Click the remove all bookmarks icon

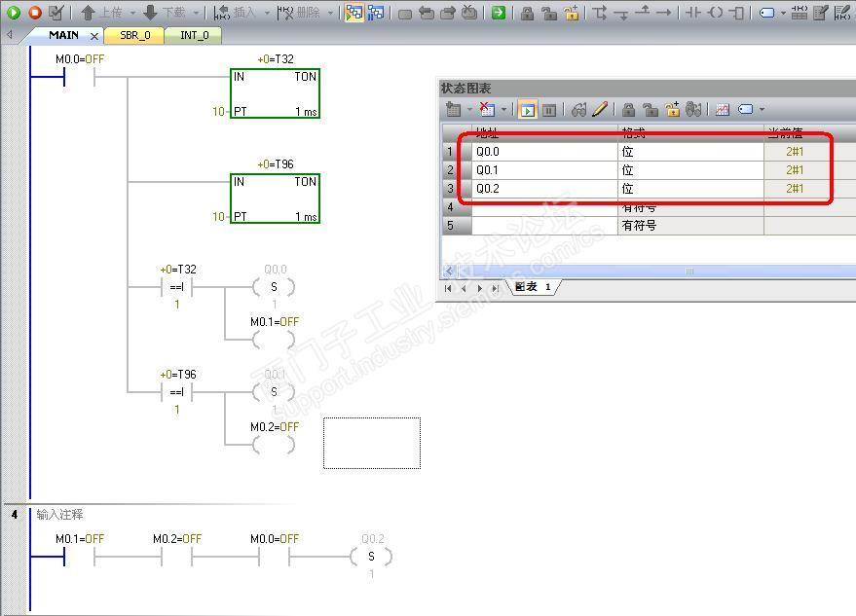[x=469, y=12]
